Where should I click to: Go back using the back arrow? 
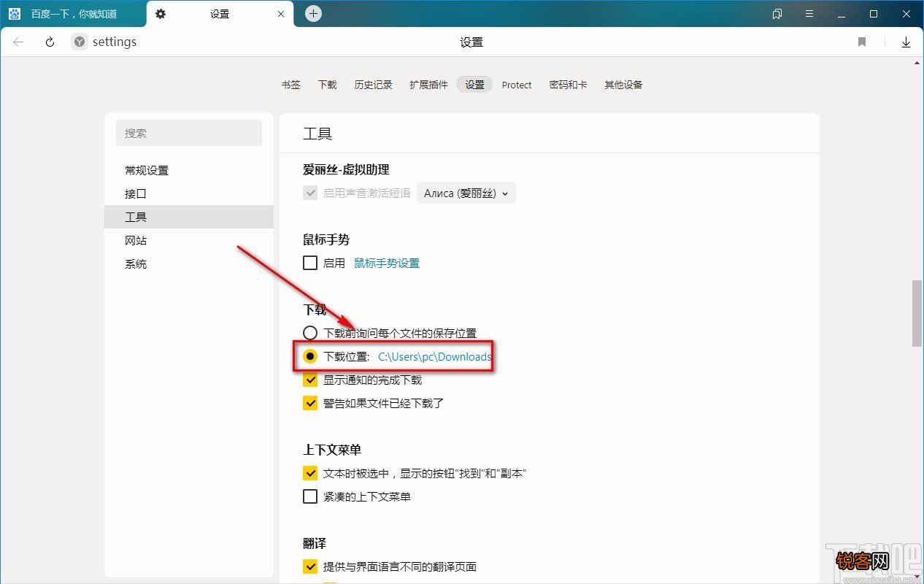click(18, 42)
